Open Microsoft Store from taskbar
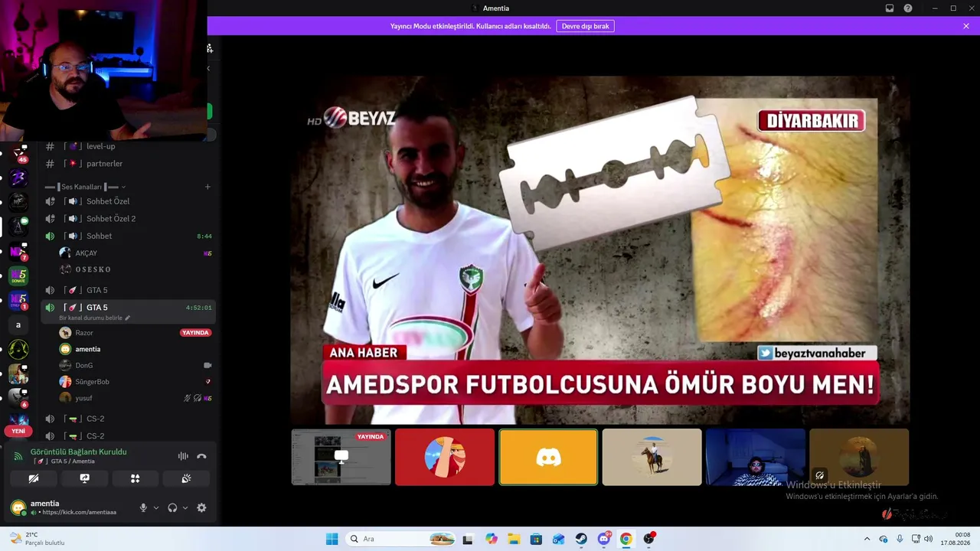Image resolution: width=980 pixels, height=551 pixels. pos(536,539)
